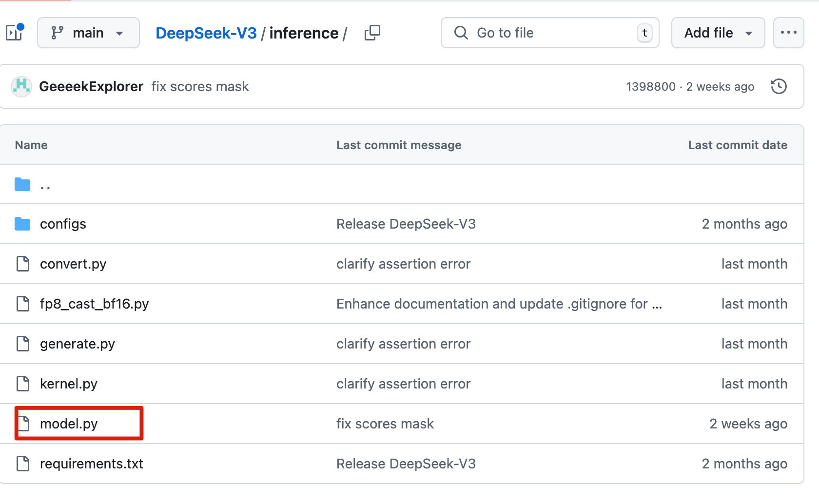
Task: Open requirements.txt 'Release DeepSeek-V3' commit message
Action: [406, 464]
